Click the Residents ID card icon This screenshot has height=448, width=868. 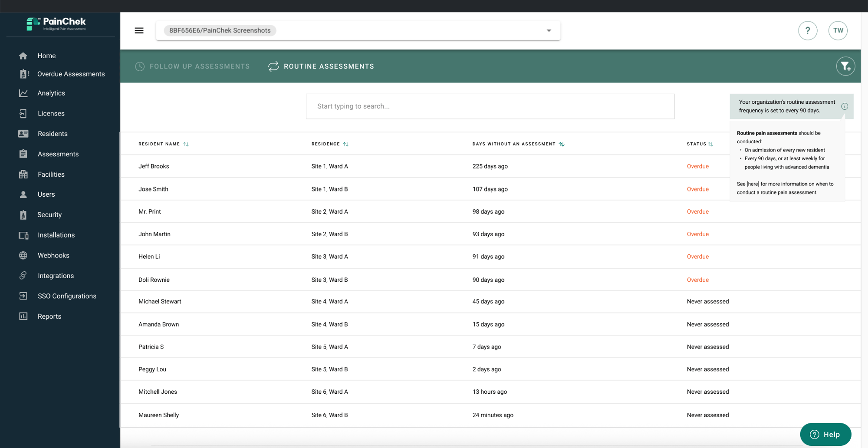click(x=23, y=134)
